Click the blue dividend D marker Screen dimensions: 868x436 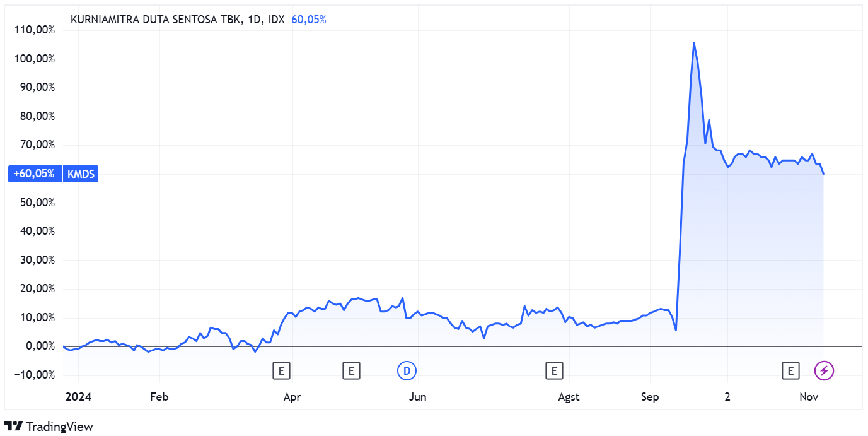407,371
